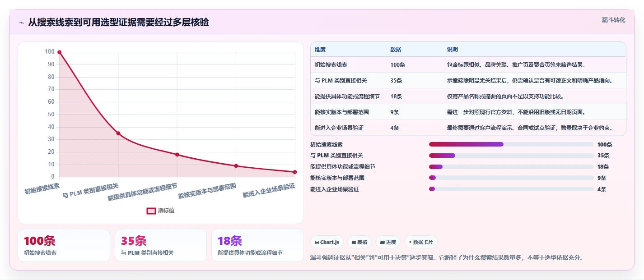644x280 pixels.
Task: Open the 100条 初始搜索线索 data card
Action: coord(64,245)
